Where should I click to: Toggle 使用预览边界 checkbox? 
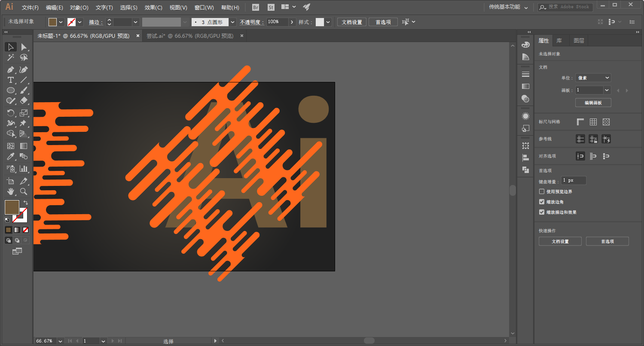(542, 191)
